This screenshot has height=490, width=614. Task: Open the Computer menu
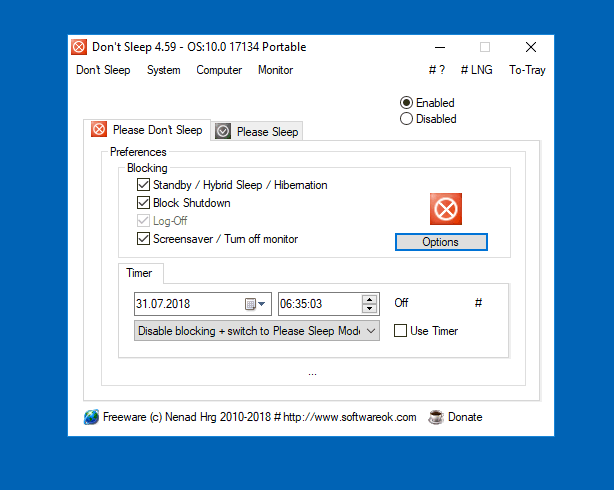[219, 70]
